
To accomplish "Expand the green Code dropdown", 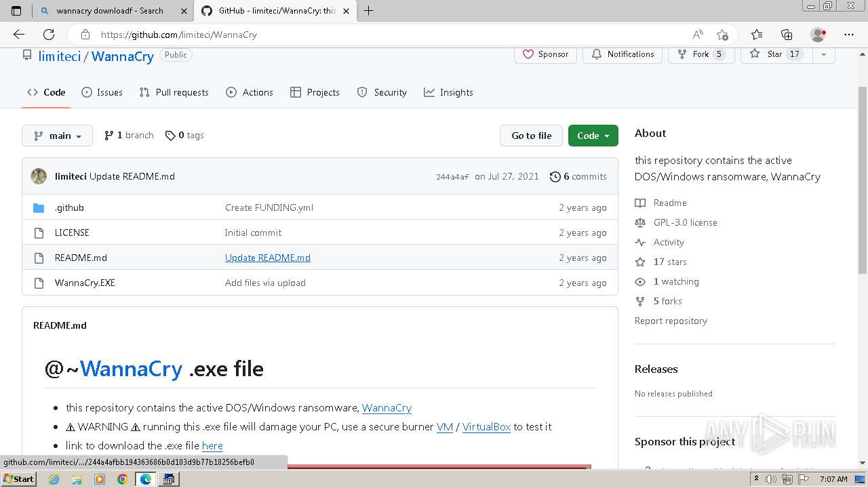I will click(593, 136).
